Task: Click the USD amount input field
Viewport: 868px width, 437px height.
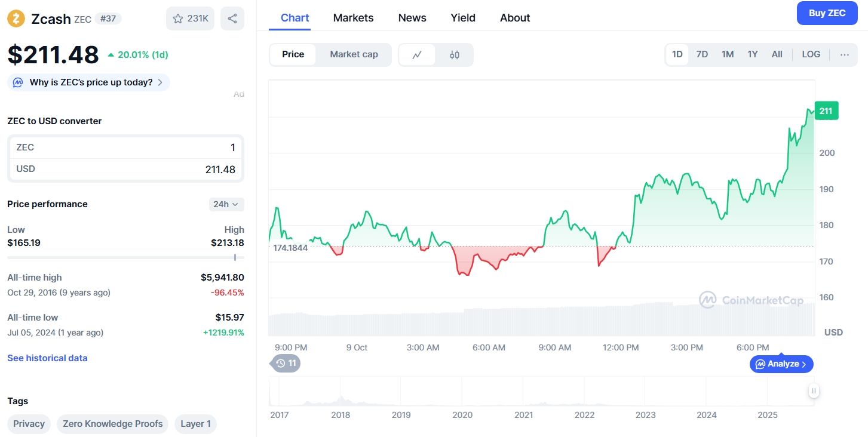Action: tap(125, 169)
